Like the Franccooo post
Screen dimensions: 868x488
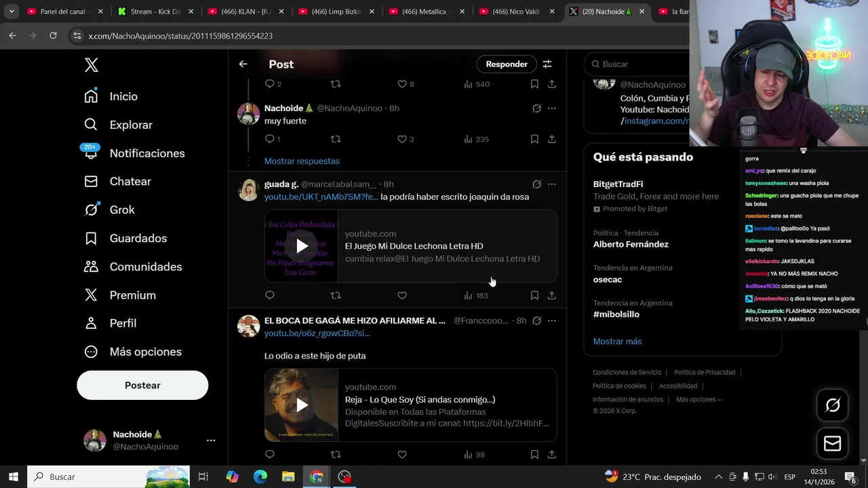(x=402, y=455)
